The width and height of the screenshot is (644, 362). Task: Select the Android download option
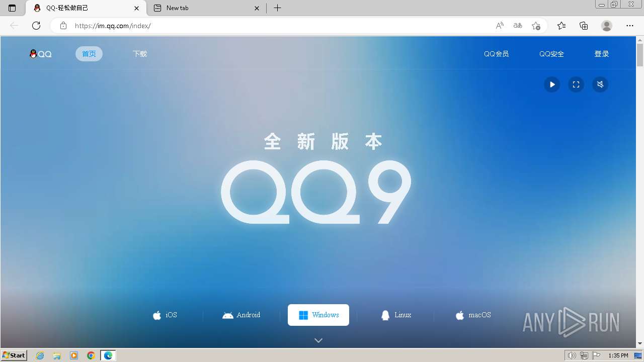click(242, 315)
